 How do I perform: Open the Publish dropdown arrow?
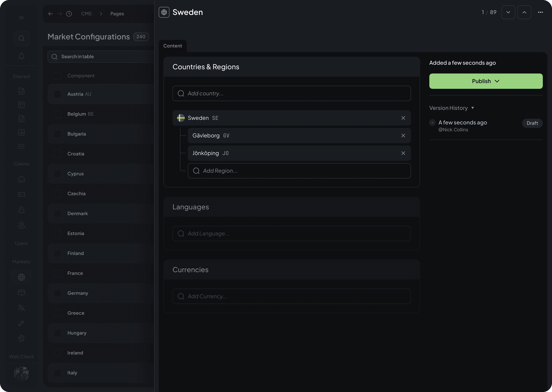(497, 81)
